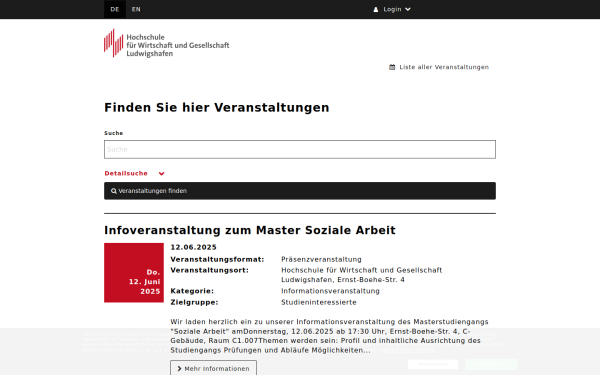Screen dimensions: 600x375
Task: Click the arrow icon in Mehr Informationen
Action: (x=179, y=368)
